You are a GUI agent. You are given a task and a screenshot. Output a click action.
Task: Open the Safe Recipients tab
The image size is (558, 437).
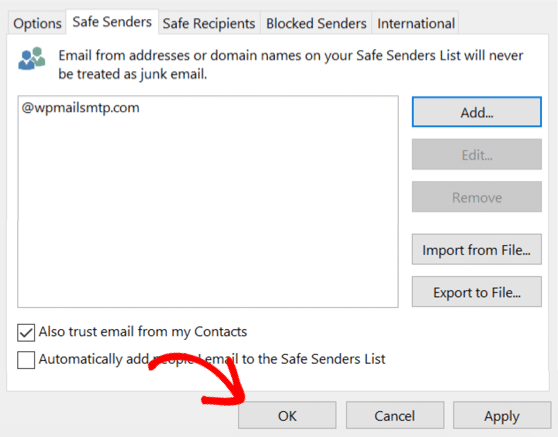point(209,23)
